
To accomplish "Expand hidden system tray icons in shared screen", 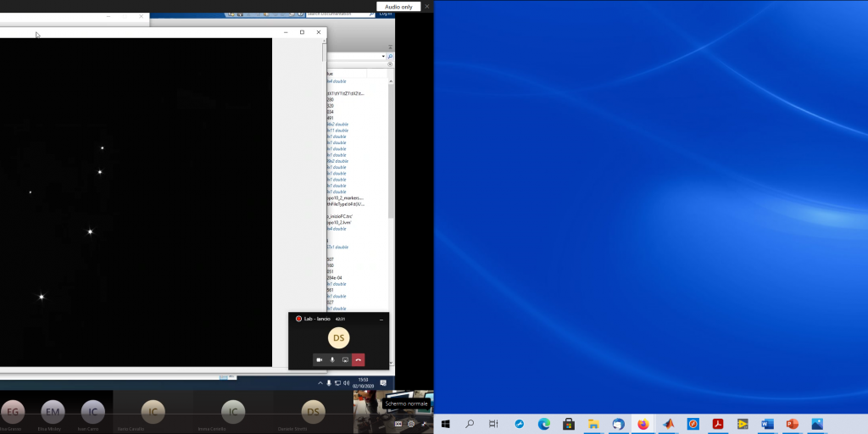I will [320, 384].
